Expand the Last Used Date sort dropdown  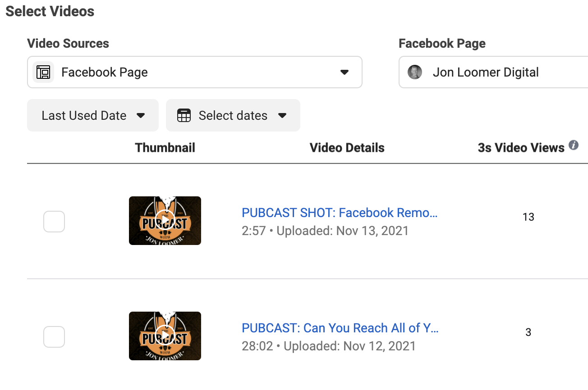click(x=93, y=115)
